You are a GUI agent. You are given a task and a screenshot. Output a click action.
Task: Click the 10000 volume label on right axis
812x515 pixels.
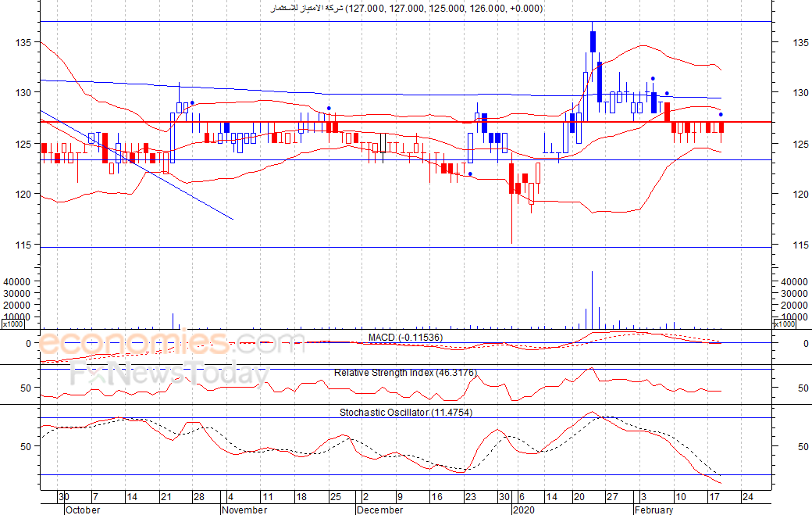[x=794, y=317]
